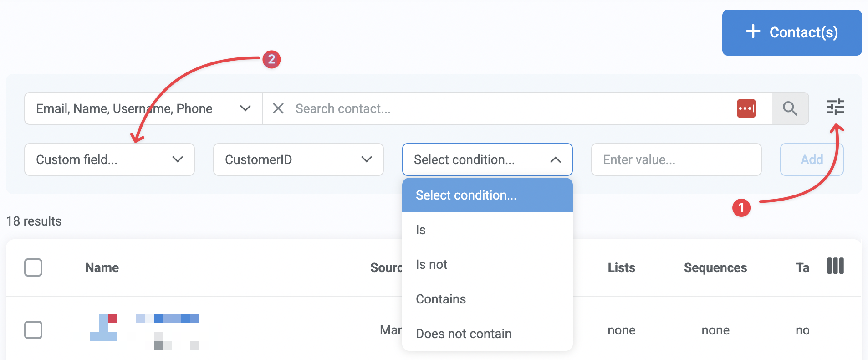Clear search with the X icon
The height and width of the screenshot is (360, 868).
pos(278,108)
